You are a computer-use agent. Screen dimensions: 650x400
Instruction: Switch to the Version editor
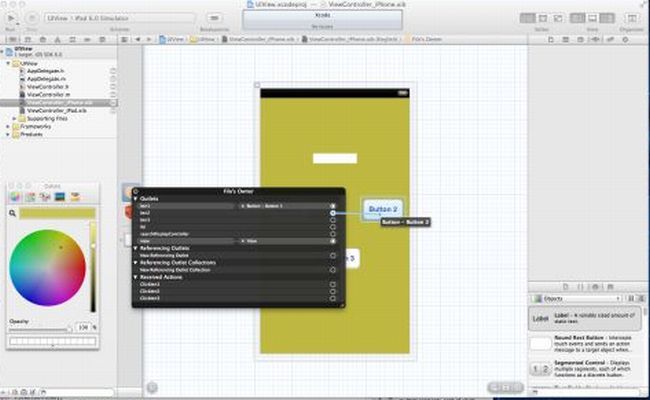point(558,18)
